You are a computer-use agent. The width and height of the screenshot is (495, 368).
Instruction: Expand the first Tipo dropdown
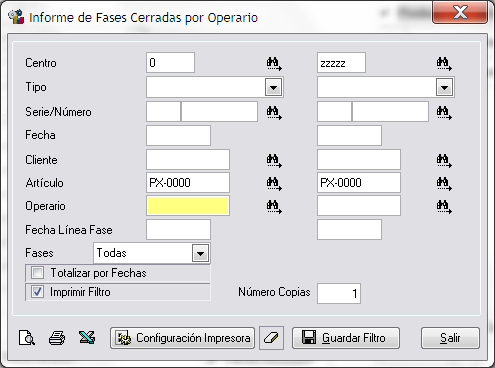coord(273,88)
